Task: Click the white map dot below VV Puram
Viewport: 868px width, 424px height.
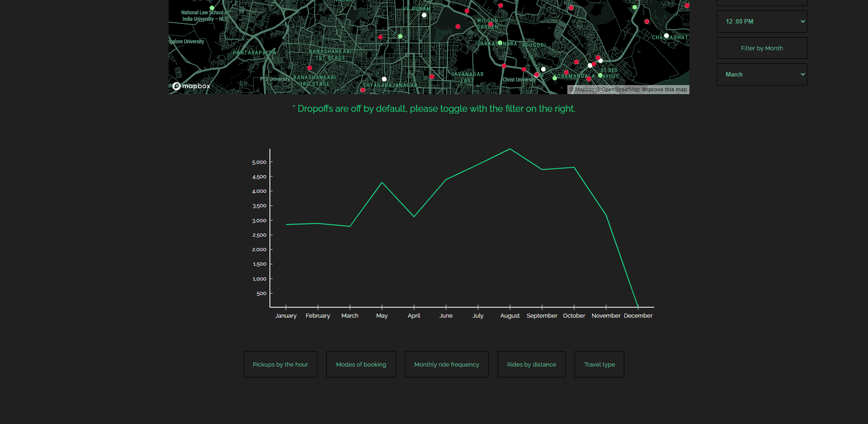Action: pos(424,15)
